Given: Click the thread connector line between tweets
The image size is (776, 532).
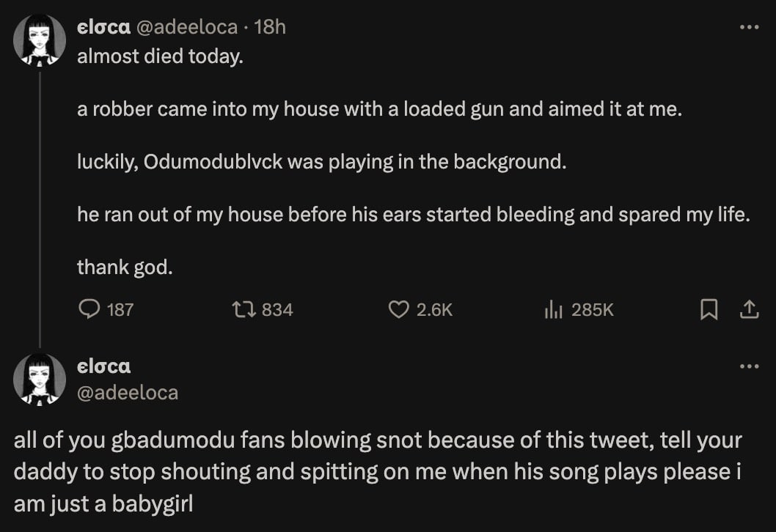Looking at the screenshot, I should 40,205.
